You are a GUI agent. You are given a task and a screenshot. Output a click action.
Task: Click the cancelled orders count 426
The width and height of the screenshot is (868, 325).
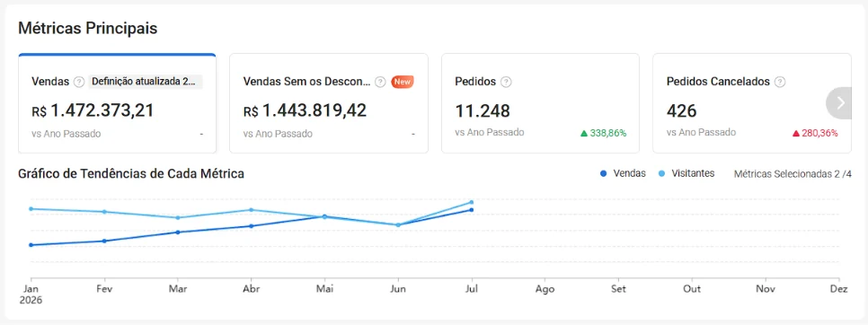pyautogui.click(x=681, y=111)
